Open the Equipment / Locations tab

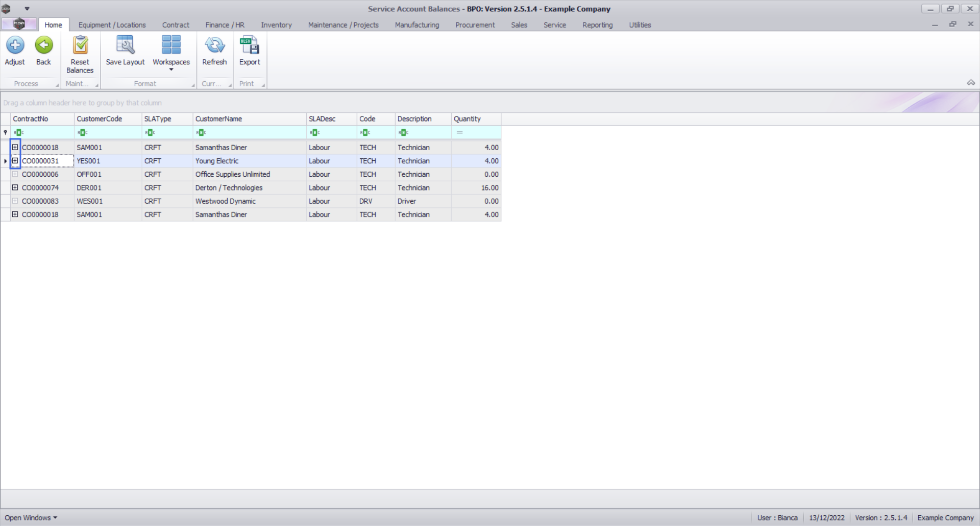(112, 25)
